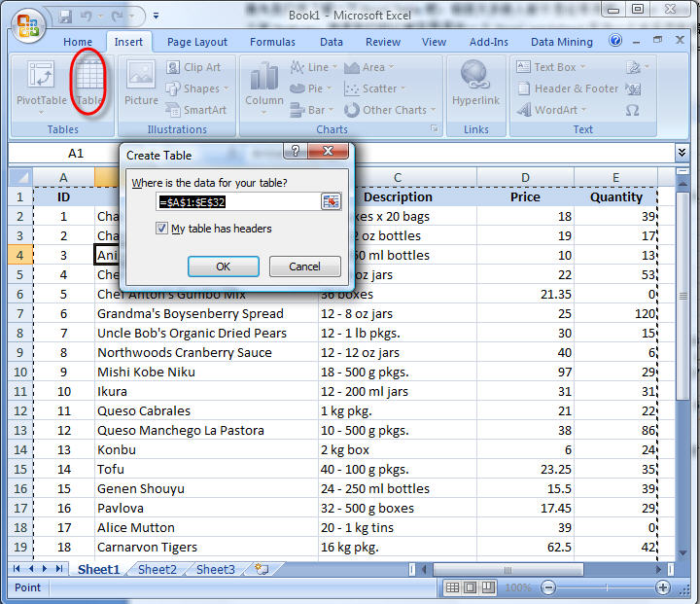Close the Create Table dialog
Viewport: 700px width, 604px height.
point(328,151)
